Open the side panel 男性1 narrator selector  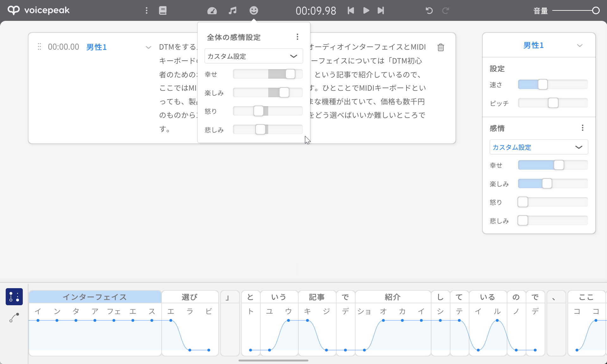539,45
